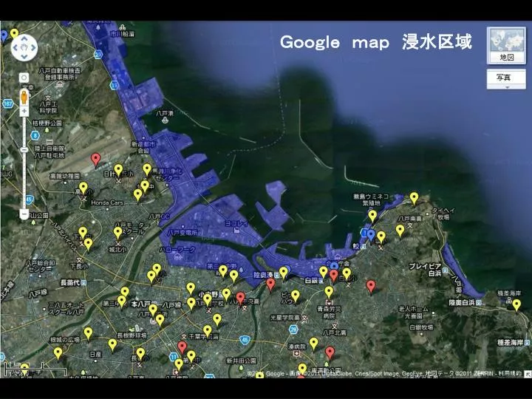Viewport: 532px width, 399px height.
Task: Click the 長苗代 station label
Action: click(70, 282)
